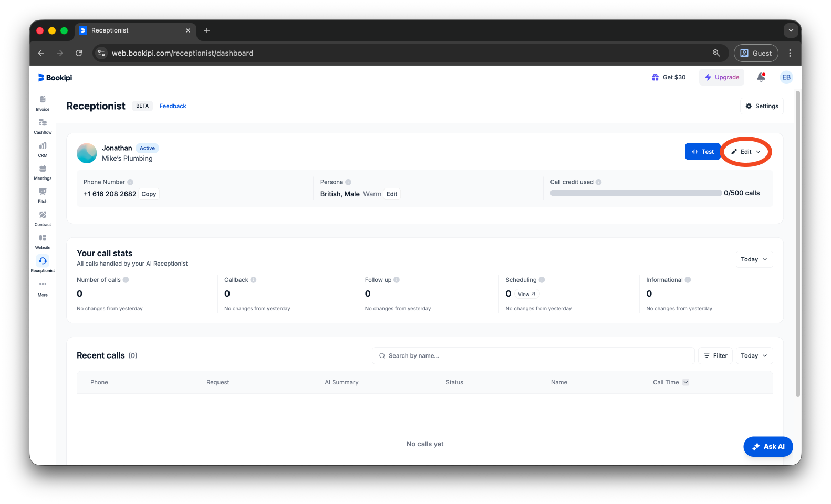Click the Name column header
This screenshot has height=504, width=831.
point(559,382)
